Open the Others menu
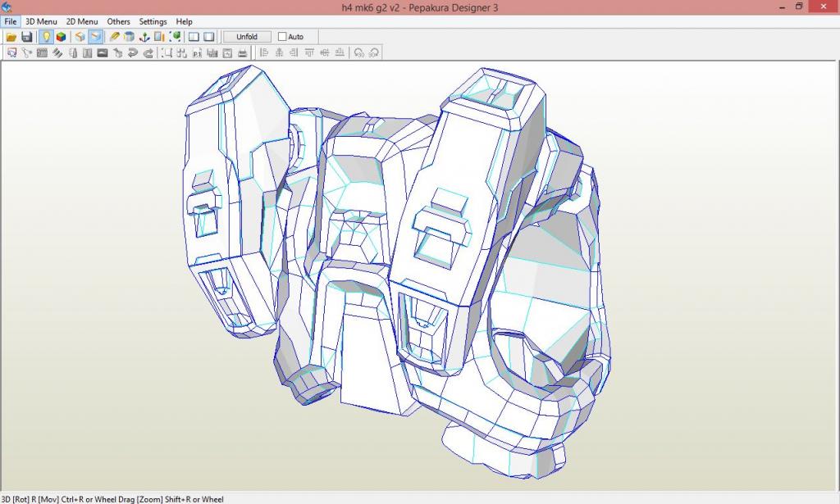840x504 pixels. (x=118, y=21)
